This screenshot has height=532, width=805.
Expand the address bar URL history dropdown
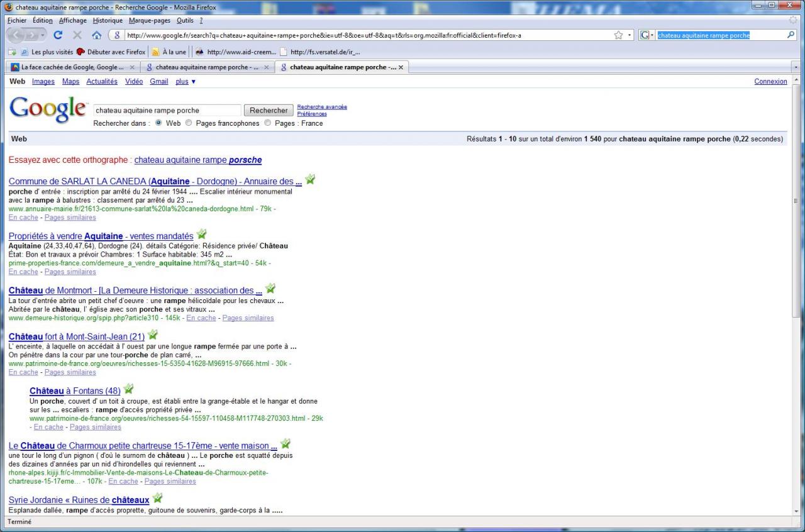click(630, 35)
